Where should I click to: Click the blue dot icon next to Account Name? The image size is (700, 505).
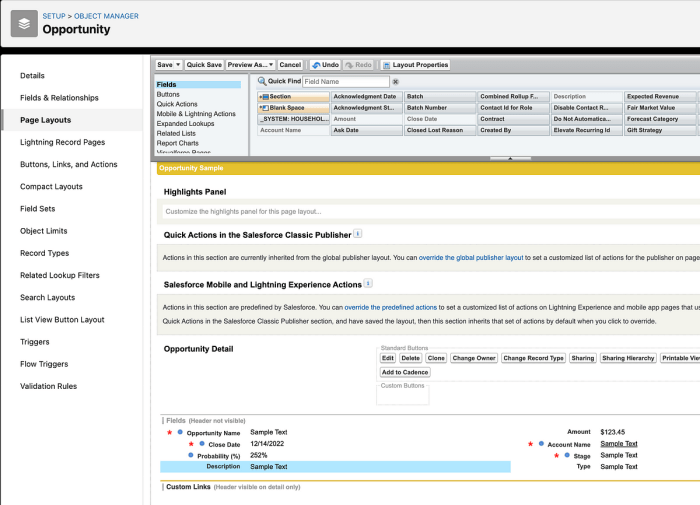tap(541, 444)
